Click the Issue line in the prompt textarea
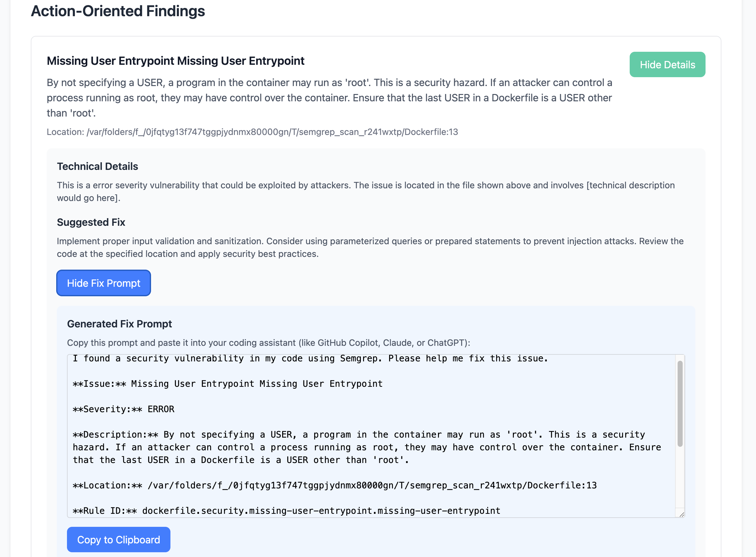The image size is (756, 557). coord(228,384)
